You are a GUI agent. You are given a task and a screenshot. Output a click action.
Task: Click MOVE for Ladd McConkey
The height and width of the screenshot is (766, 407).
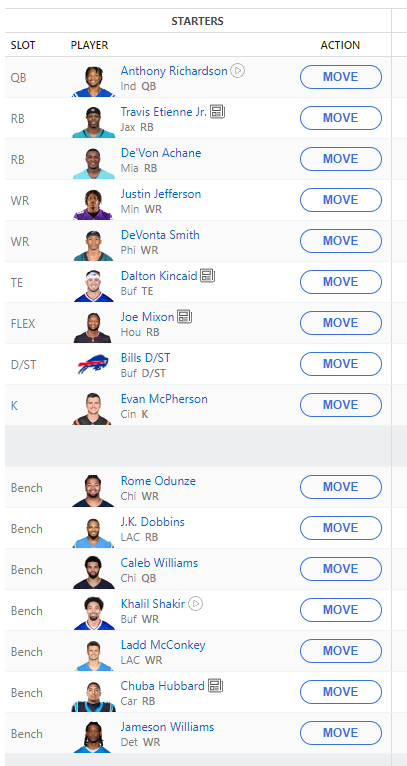tap(341, 651)
